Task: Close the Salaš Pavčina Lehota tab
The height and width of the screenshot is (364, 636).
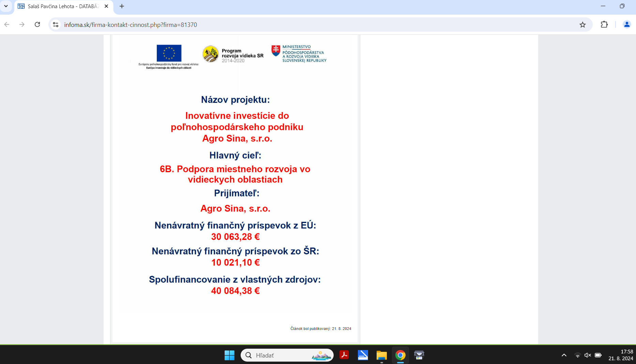Action: click(106, 6)
